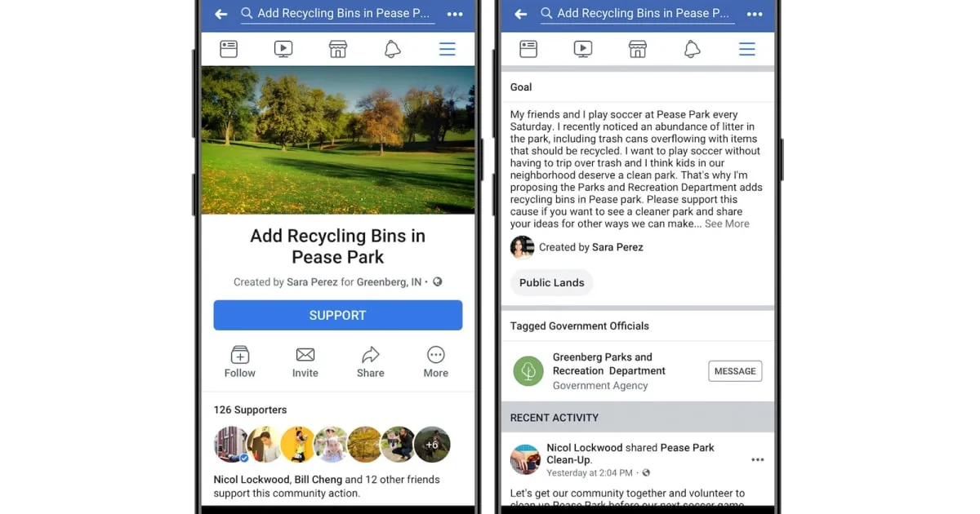Open three-dot menu in left phone header
This screenshot has height=514, width=980.
(x=455, y=14)
